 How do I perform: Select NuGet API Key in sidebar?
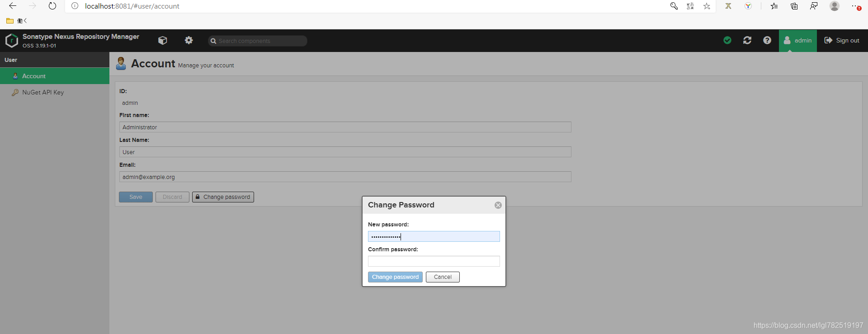(55, 92)
